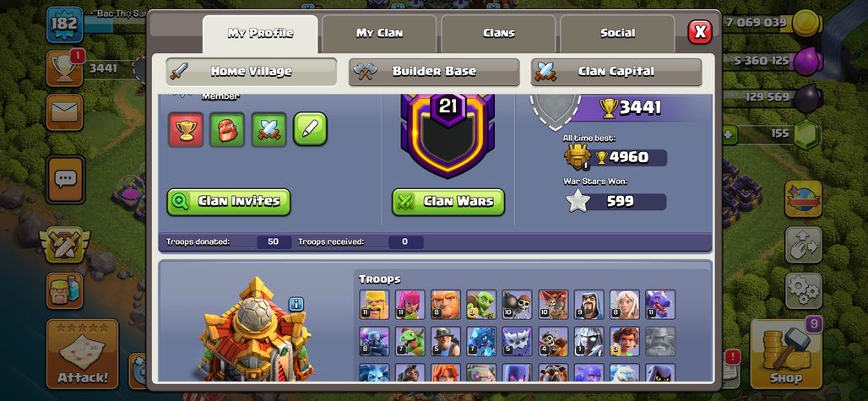
Task: Click the Town Hall blue info icon
Action: [x=296, y=304]
